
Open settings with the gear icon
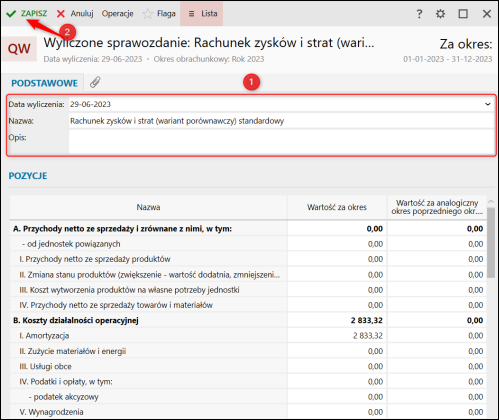[441, 14]
